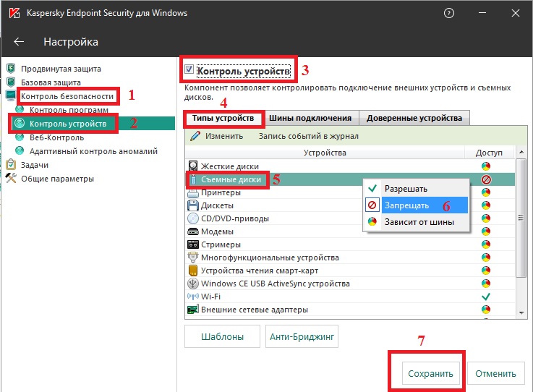The height and width of the screenshot is (392, 533).
Task: Close the Kaspersky Endpoint Security window
Action: click(x=516, y=13)
